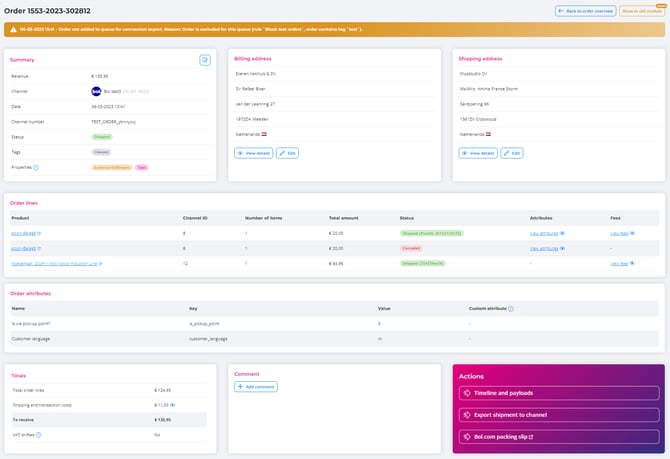Click the help icon beside Properties
Screen dimensions: 670x459
pyautogui.click(x=36, y=168)
